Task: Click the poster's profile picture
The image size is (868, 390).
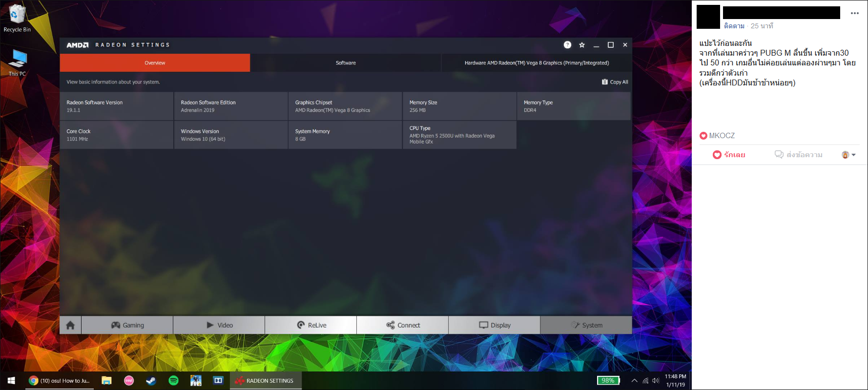Action: point(708,17)
